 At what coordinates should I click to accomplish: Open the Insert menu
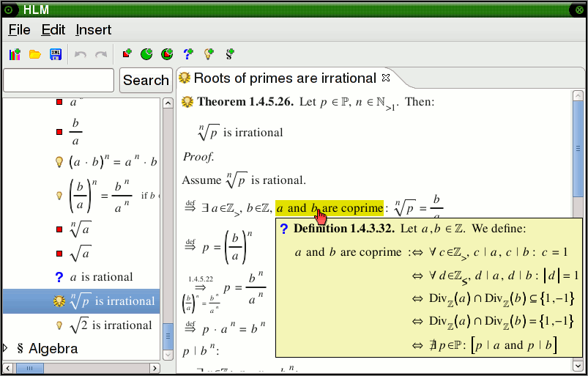pos(93,30)
